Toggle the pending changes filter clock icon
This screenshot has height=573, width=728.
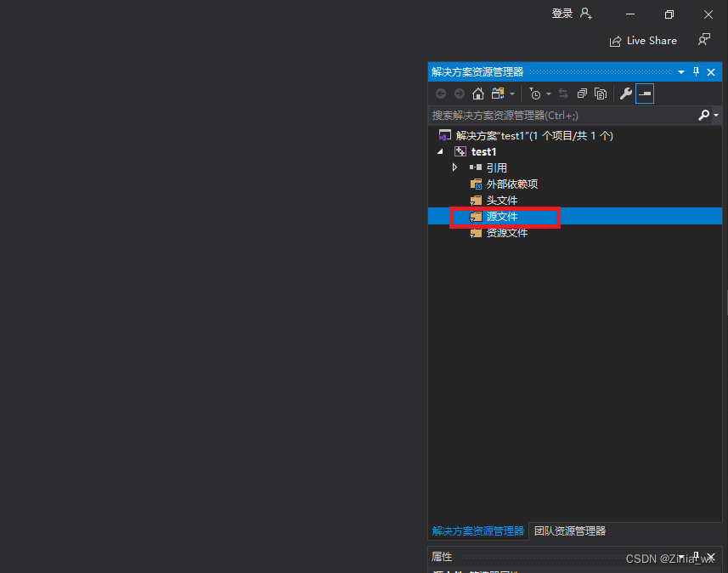tap(536, 94)
